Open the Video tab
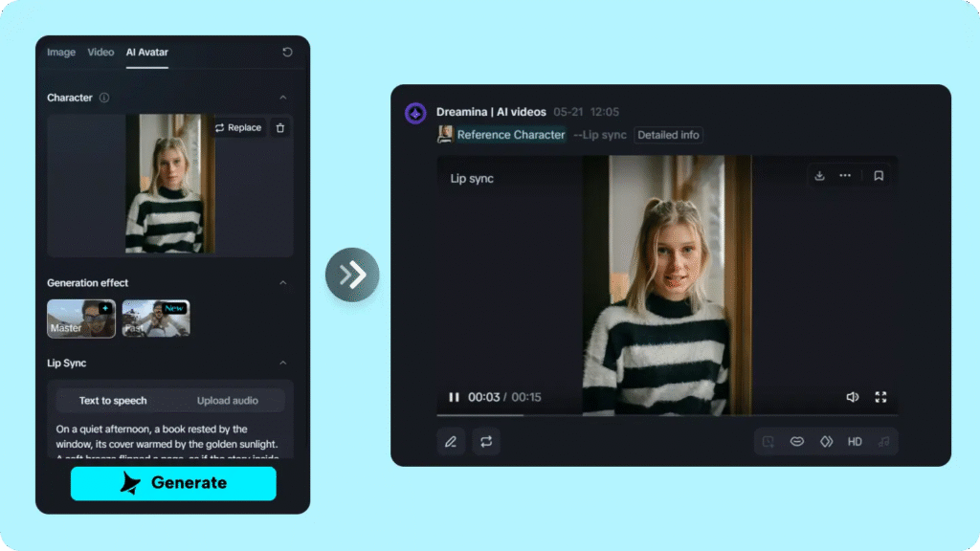Image resolution: width=980 pixels, height=551 pixels. tap(100, 53)
